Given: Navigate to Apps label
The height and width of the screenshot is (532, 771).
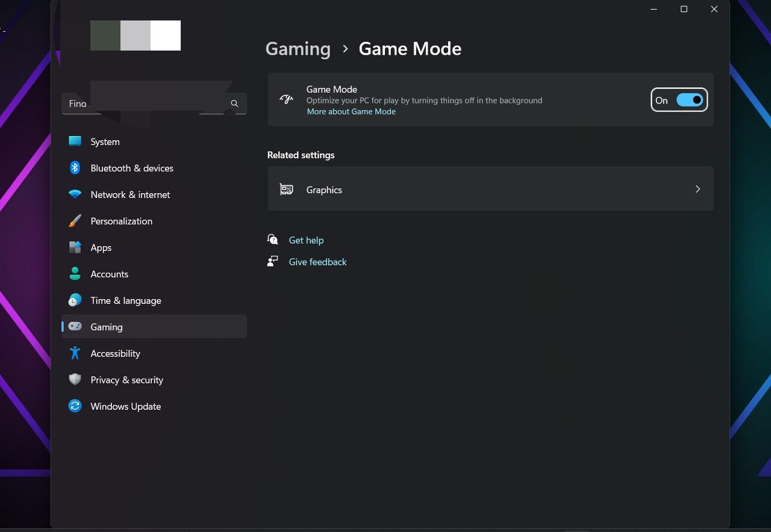Looking at the screenshot, I should 101,248.
